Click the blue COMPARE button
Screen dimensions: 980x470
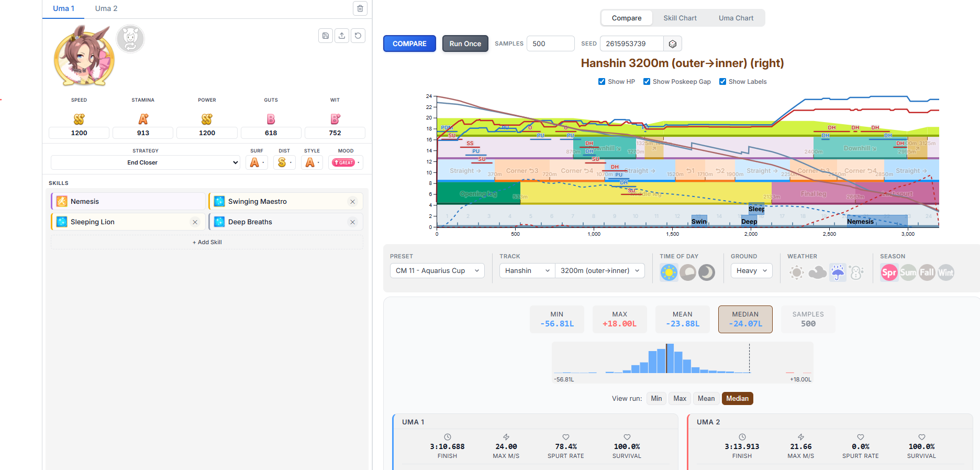pyautogui.click(x=409, y=43)
